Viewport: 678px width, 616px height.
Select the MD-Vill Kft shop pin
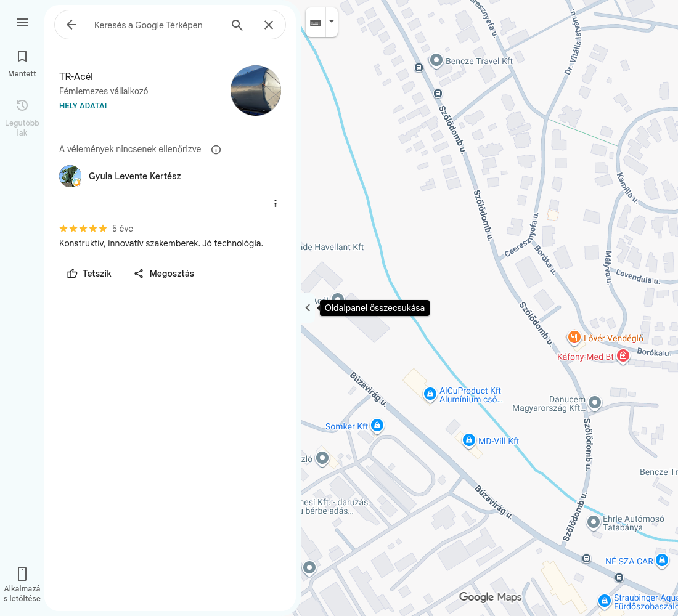468,440
